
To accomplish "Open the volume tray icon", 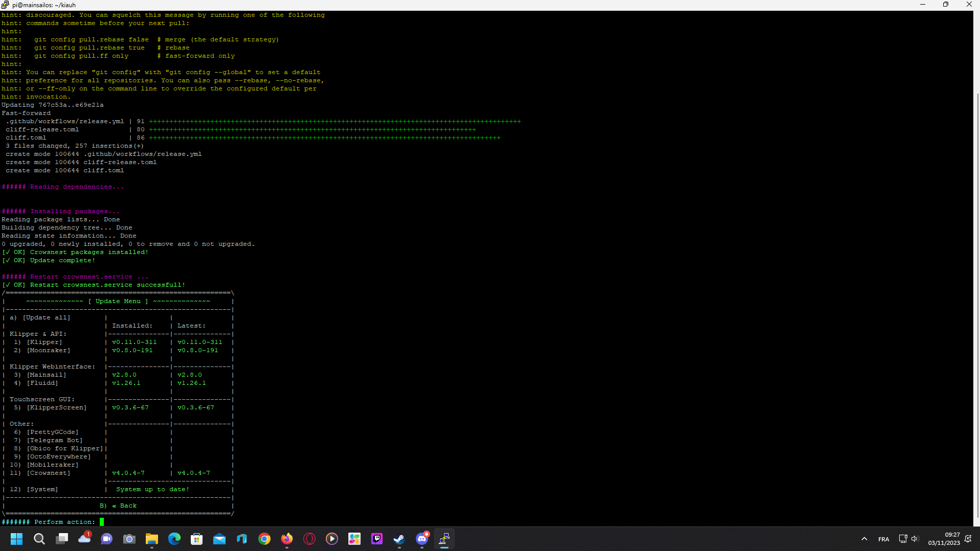I will [x=915, y=539].
